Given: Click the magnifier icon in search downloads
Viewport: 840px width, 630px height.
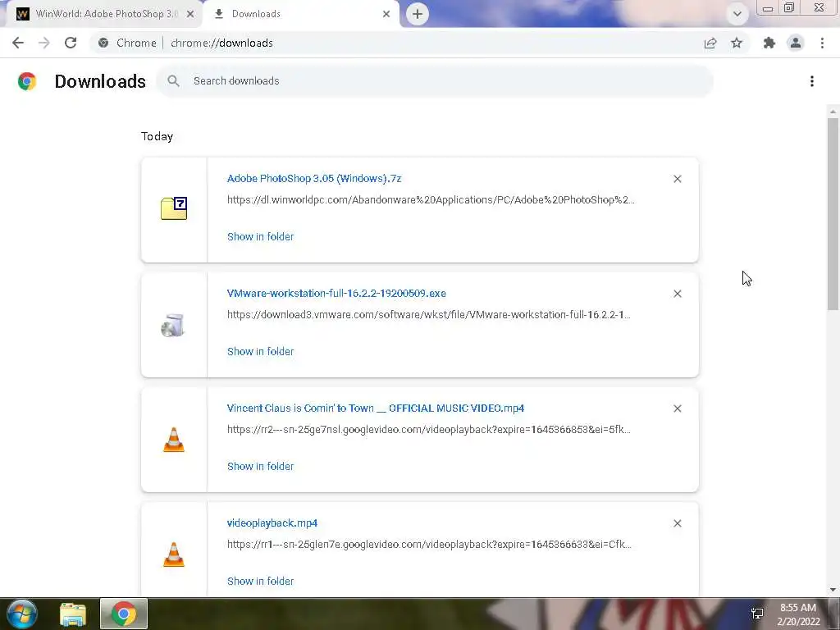Looking at the screenshot, I should tap(173, 81).
